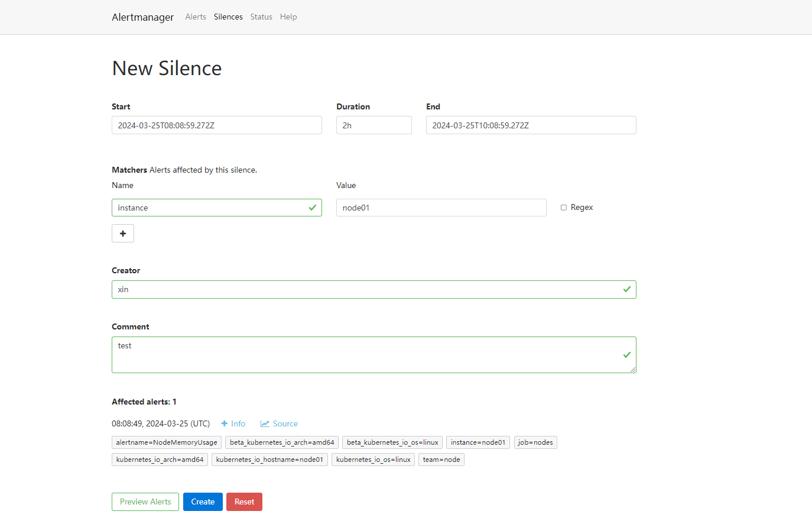This screenshot has height=524, width=812.
Task: Focus the End time input field
Action: (531, 125)
